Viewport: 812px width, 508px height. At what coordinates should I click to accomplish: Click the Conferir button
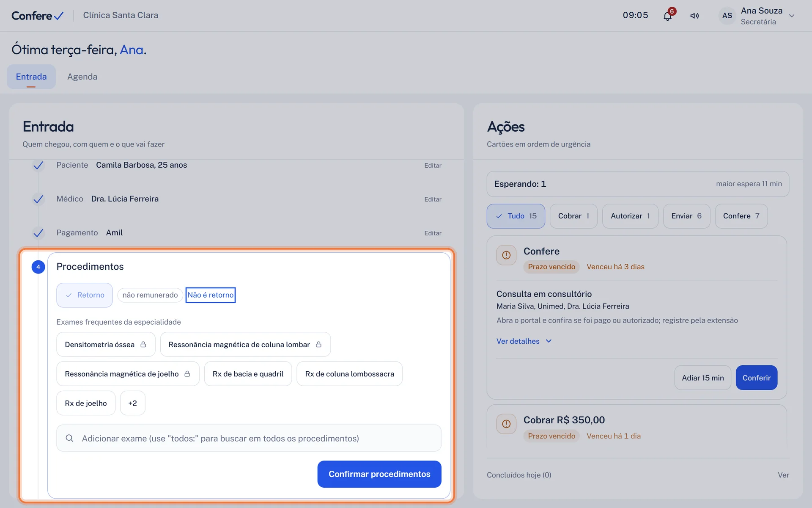pos(756,378)
